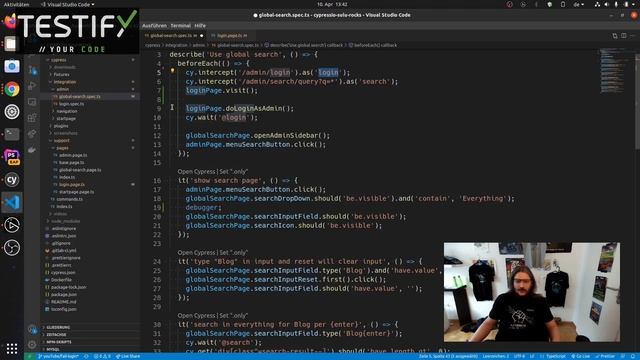Expand the navigation folder

(x=67, y=111)
